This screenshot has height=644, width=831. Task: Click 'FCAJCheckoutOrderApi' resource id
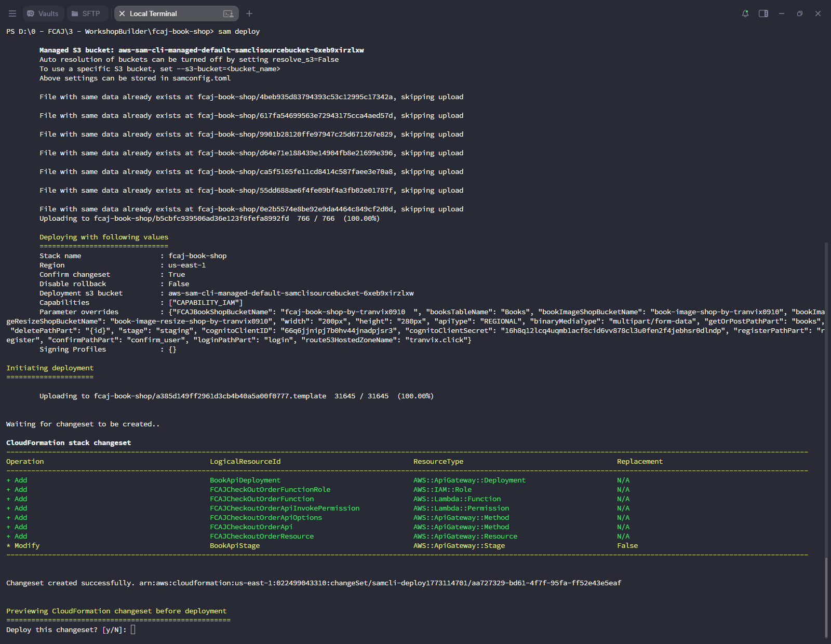click(251, 527)
